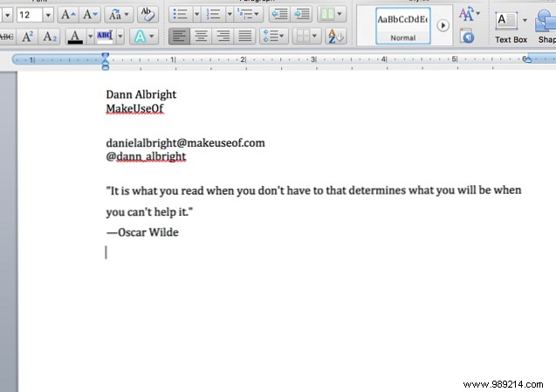556x392 pixels.
Task: Open the line spacing menu
Action: 274,37
